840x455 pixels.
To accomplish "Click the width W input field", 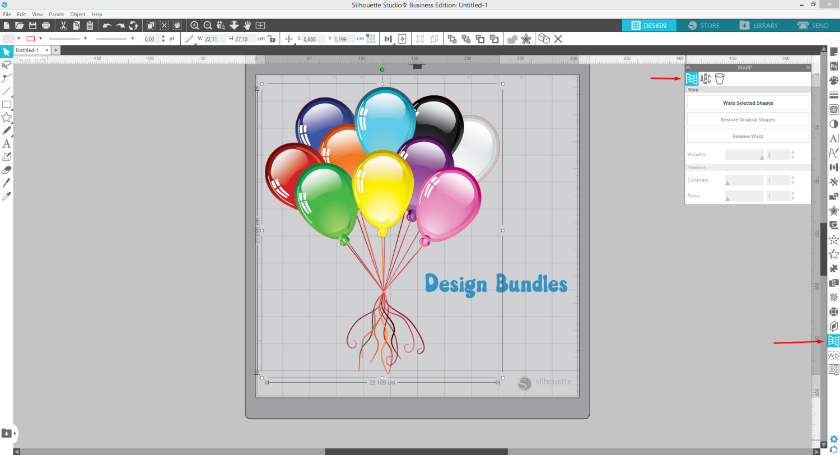I will tap(213, 39).
